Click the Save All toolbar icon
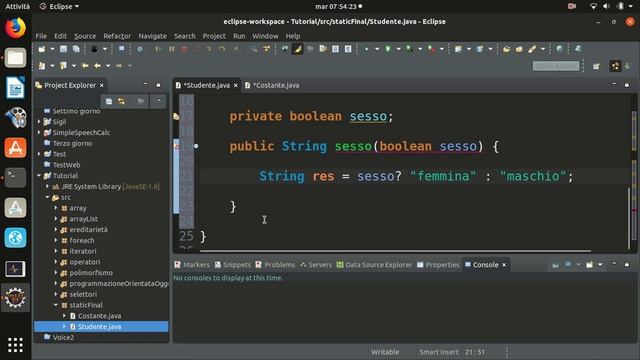Image resolution: width=640 pixels, height=360 pixels. 76,49
